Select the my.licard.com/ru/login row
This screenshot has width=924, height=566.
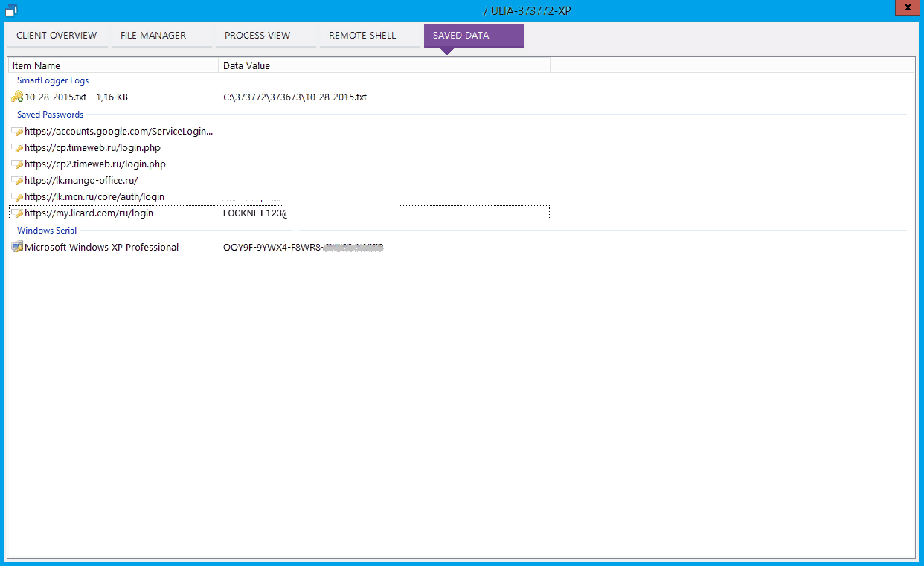(x=279, y=213)
